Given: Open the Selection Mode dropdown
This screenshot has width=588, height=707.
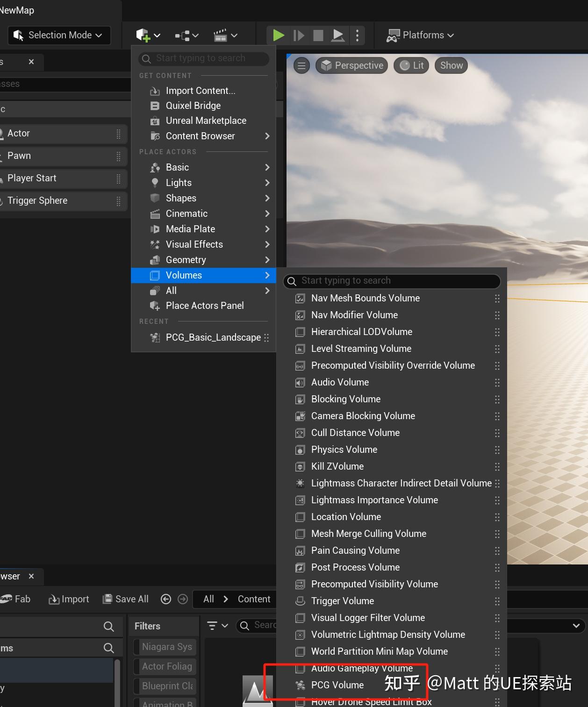Looking at the screenshot, I should pyautogui.click(x=59, y=36).
